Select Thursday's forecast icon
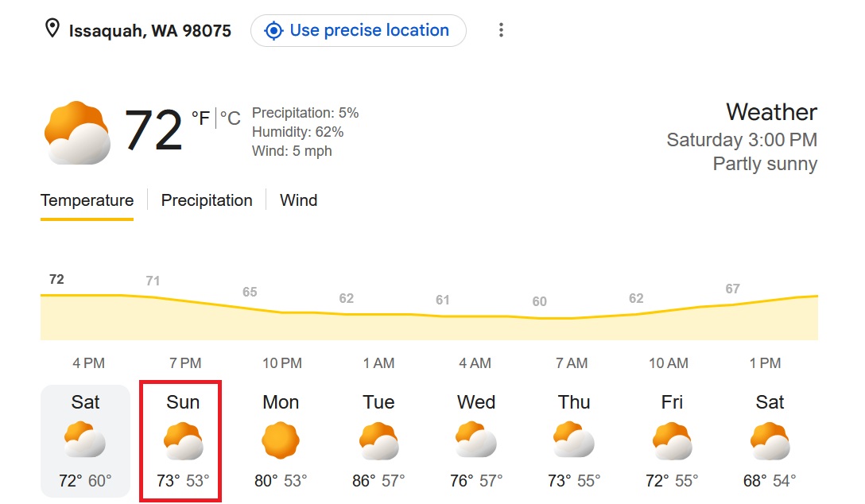The width and height of the screenshot is (865, 504). click(574, 440)
